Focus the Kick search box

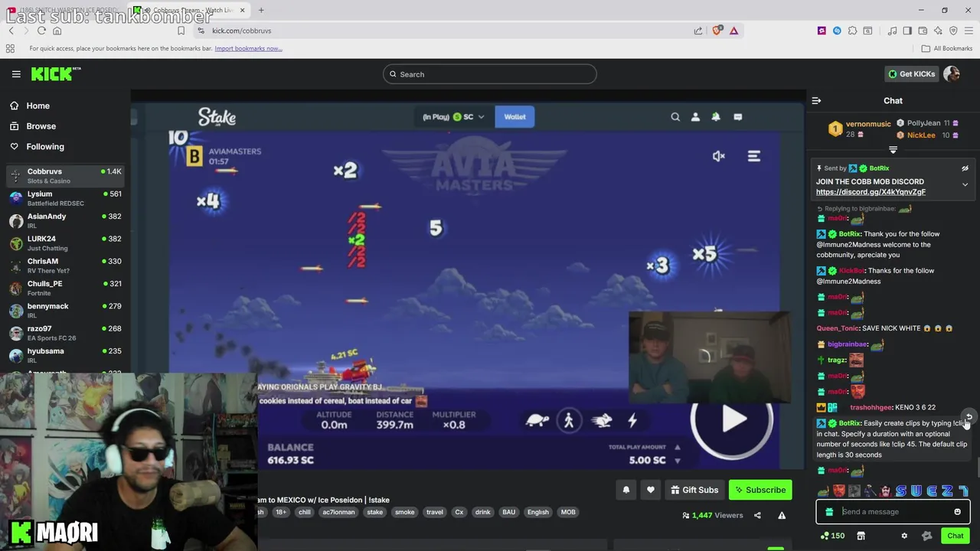point(490,74)
